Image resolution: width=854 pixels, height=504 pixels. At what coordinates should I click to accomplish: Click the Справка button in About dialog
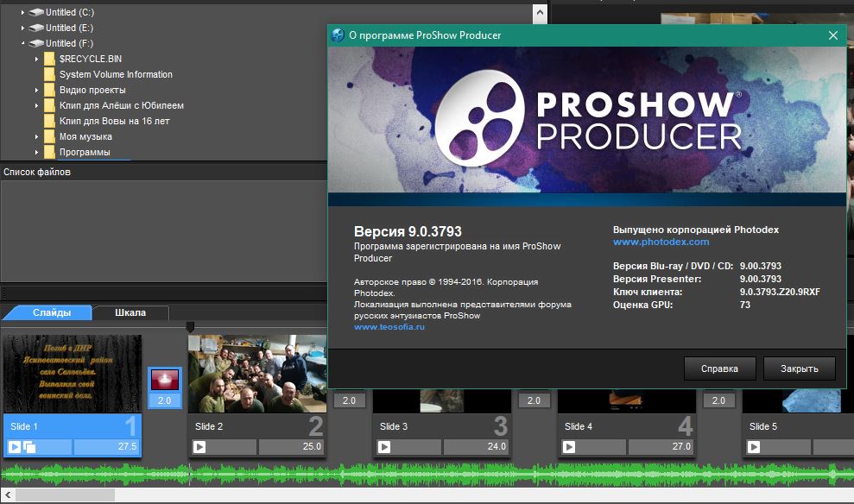click(x=719, y=369)
